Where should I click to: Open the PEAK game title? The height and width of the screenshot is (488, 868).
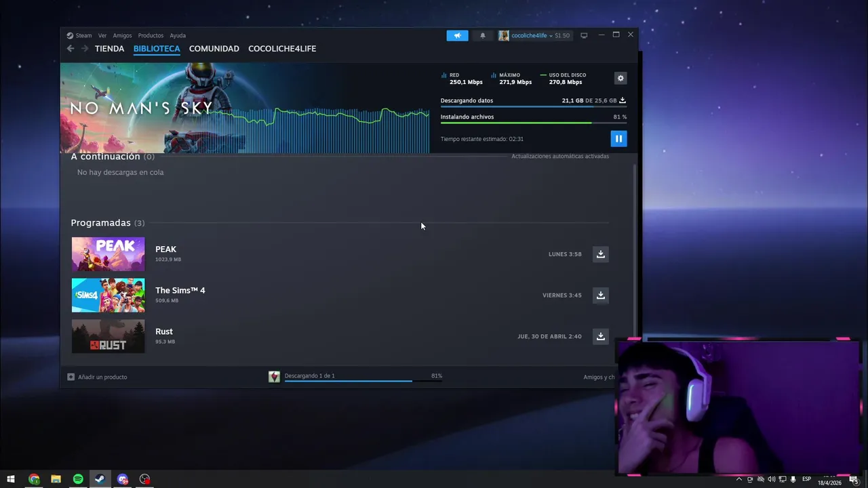pyautogui.click(x=165, y=249)
